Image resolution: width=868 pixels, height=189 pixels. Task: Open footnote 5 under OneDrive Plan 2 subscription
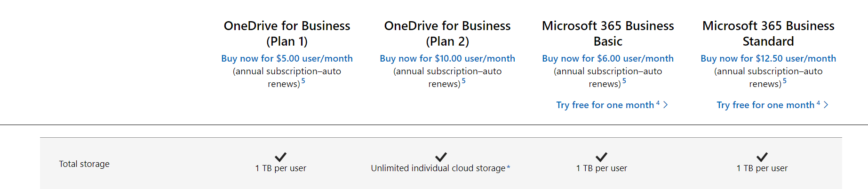pyautogui.click(x=464, y=81)
